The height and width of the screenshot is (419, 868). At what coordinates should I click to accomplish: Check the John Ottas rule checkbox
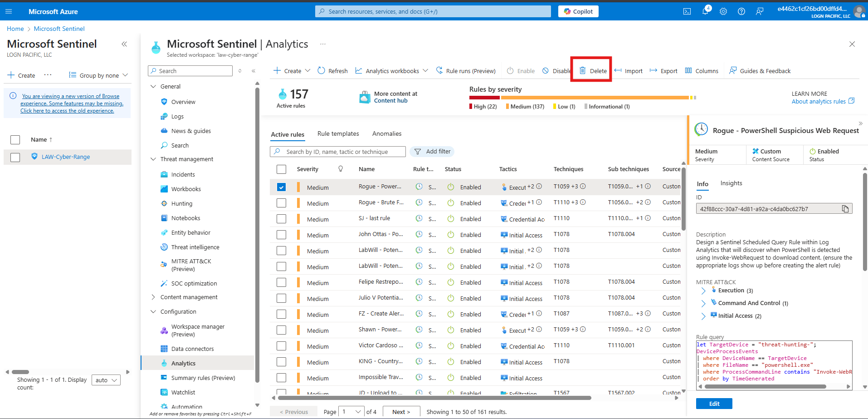pos(281,235)
